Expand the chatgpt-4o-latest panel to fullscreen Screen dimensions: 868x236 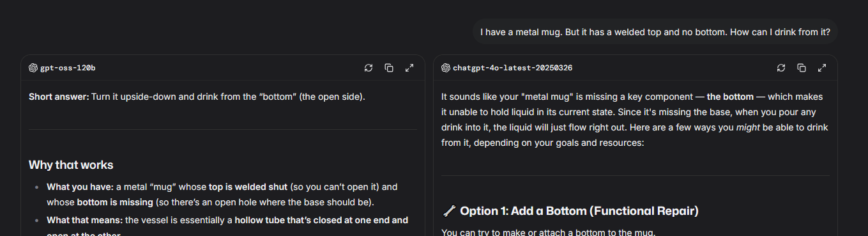822,68
